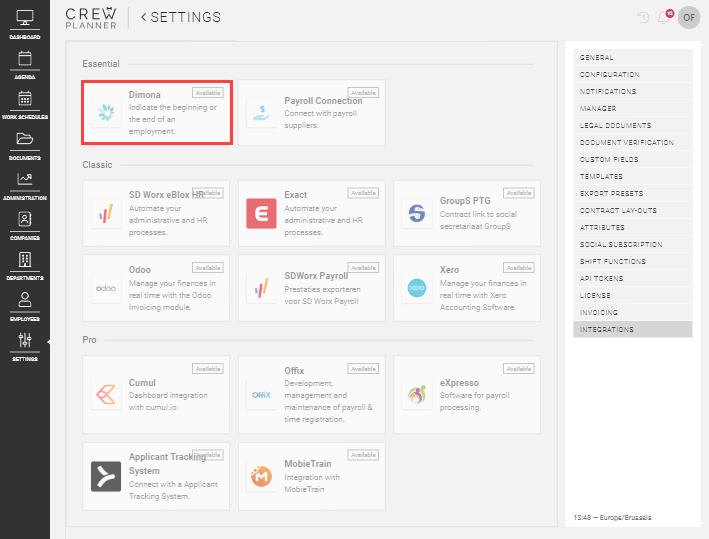Open the history clock icon
Viewport: 709px width, 539px height.
pyautogui.click(x=643, y=17)
